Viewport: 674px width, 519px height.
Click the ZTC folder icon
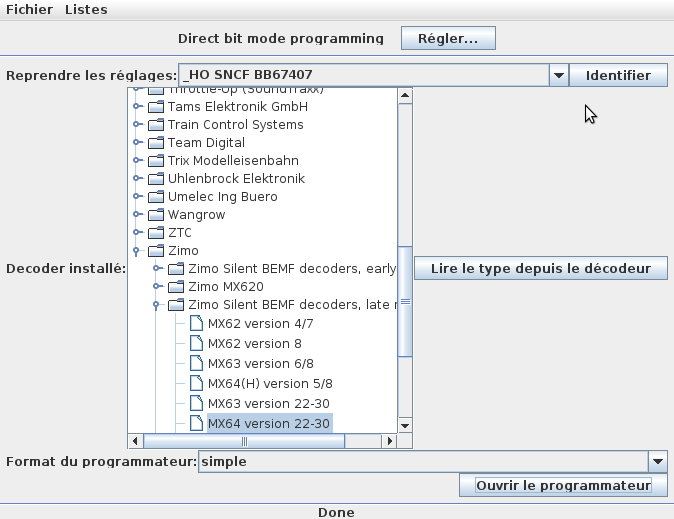click(x=156, y=232)
